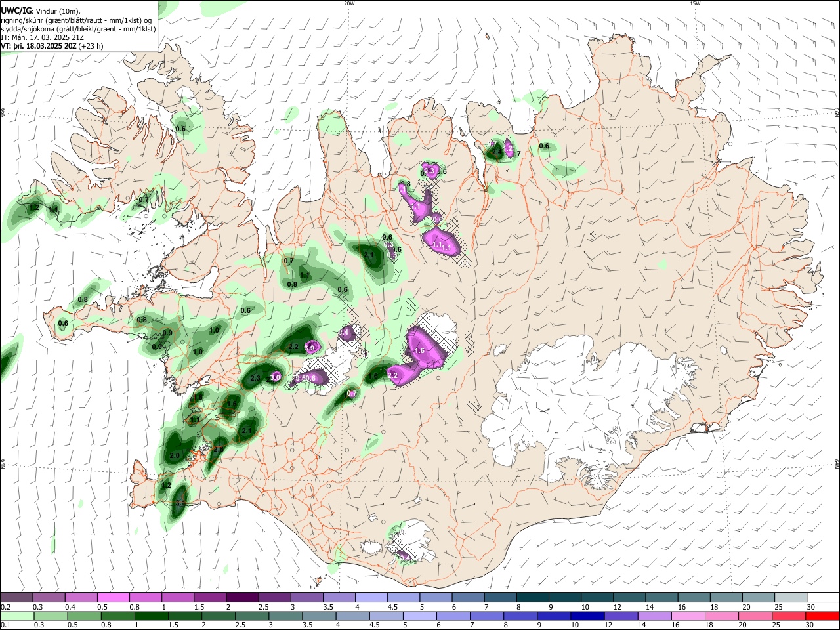This screenshot has width=840, height=630.
Task: Click the '20W' longitude label
Action: (349, 3)
